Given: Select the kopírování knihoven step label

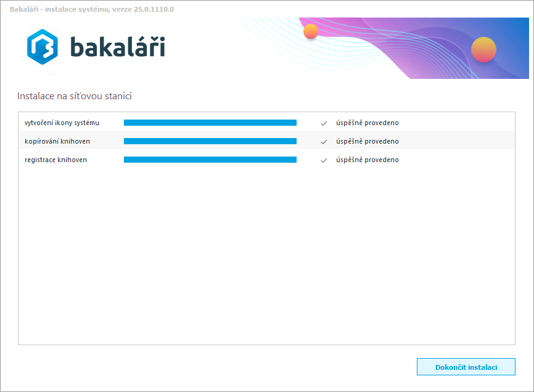Looking at the screenshot, I should point(57,141).
